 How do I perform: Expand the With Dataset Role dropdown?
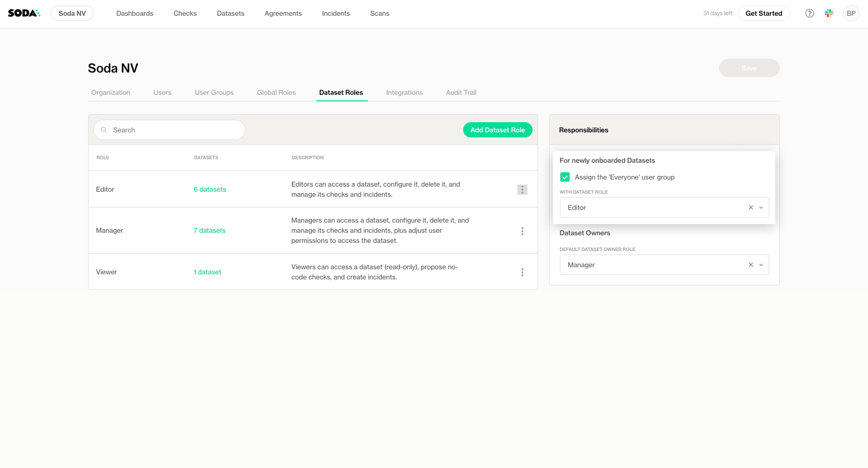761,207
